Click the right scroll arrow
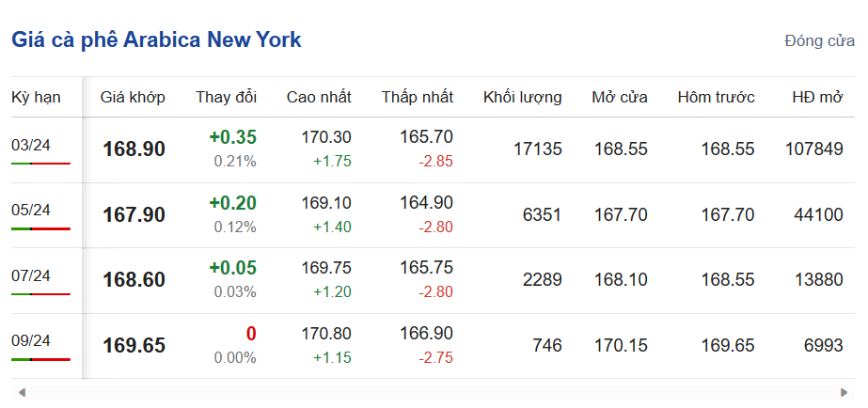 point(844,392)
